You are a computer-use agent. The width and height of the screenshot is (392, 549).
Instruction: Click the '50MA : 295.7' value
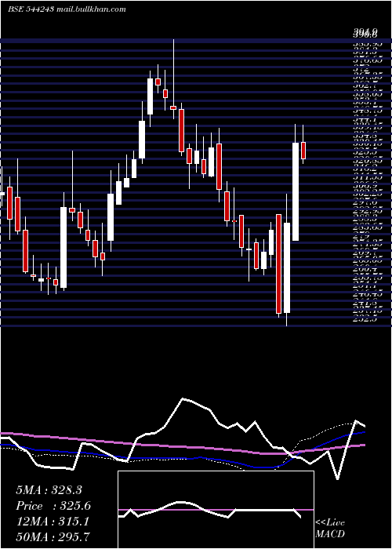tap(53, 536)
